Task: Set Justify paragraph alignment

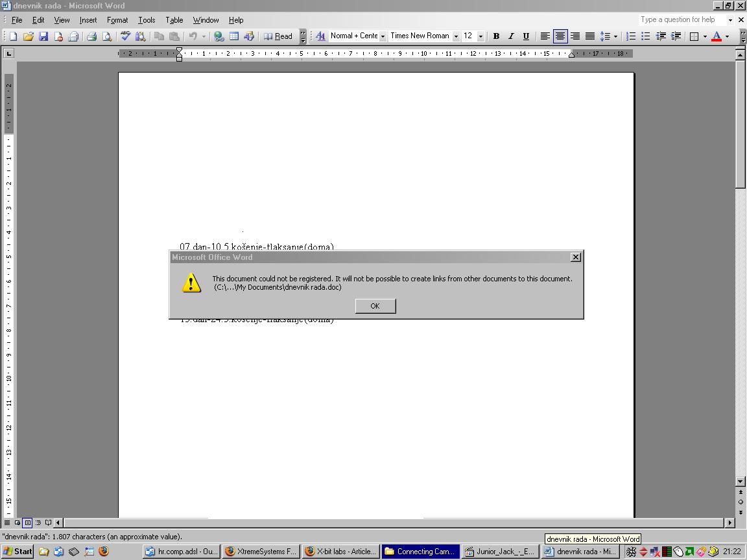Action: click(590, 36)
